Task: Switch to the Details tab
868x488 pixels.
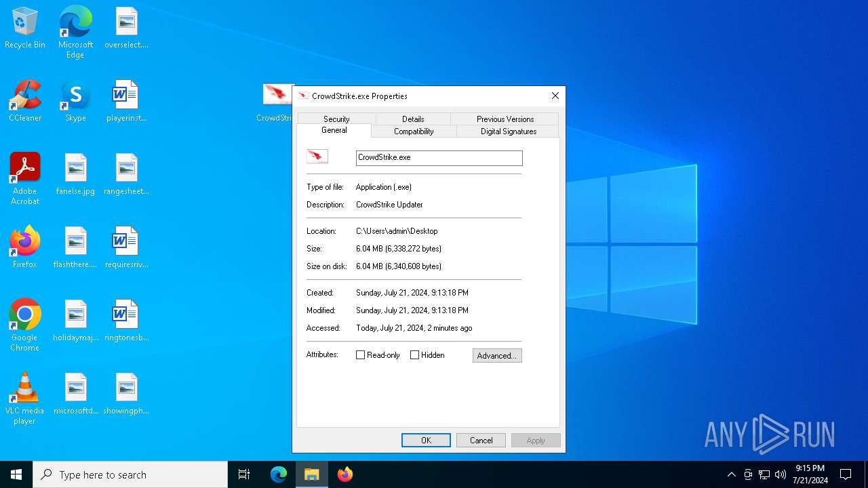Action: coord(413,119)
